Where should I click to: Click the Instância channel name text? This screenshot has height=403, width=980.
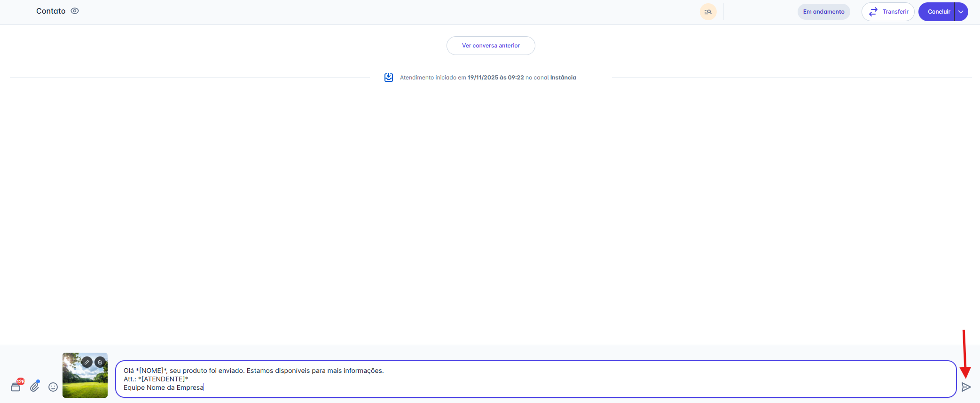pyautogui.click(x=563, y=78)
